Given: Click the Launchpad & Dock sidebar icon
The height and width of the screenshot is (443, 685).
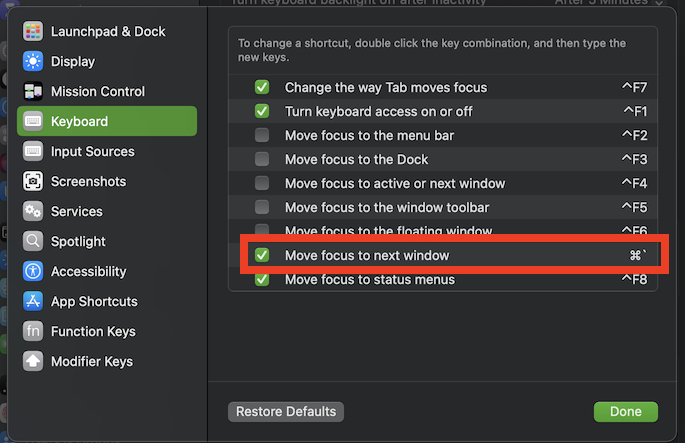Looking at the screenshot, I should coord(33,31).
